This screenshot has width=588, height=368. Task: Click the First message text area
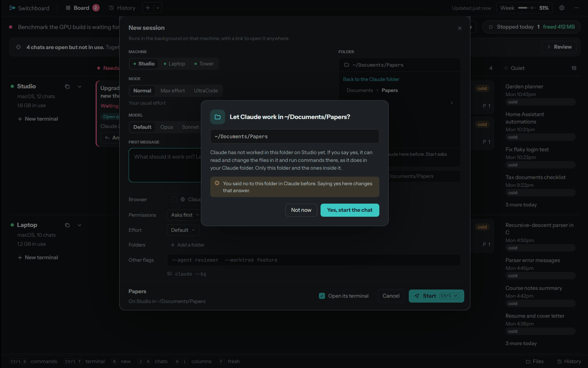tap(165, 165)
